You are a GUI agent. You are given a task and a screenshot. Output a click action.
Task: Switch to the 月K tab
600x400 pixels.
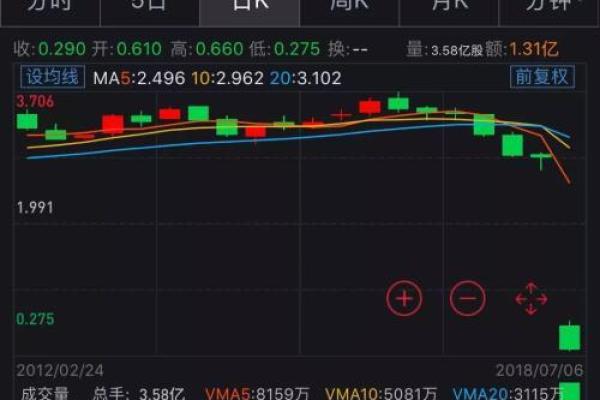[449, 11]
